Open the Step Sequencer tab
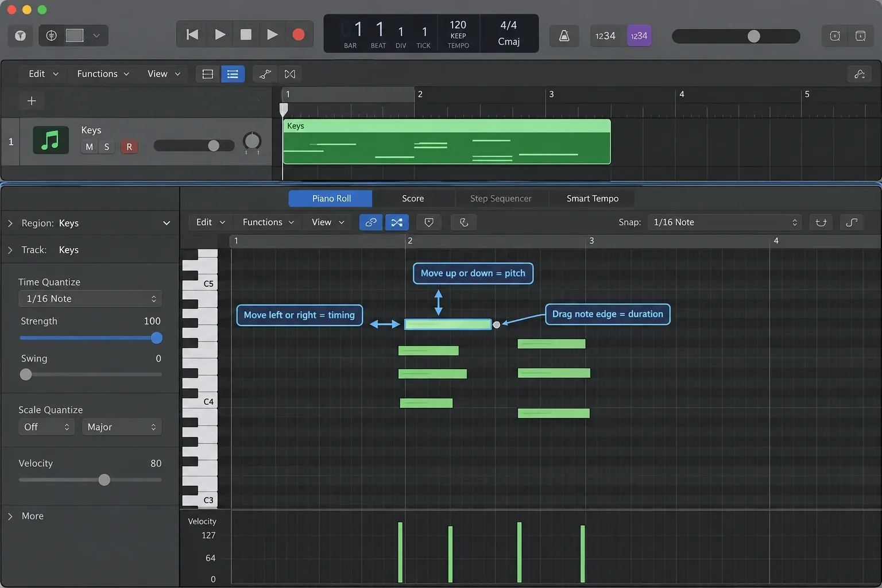The height and width of the screenshot is (588, 882). point(501,199)
